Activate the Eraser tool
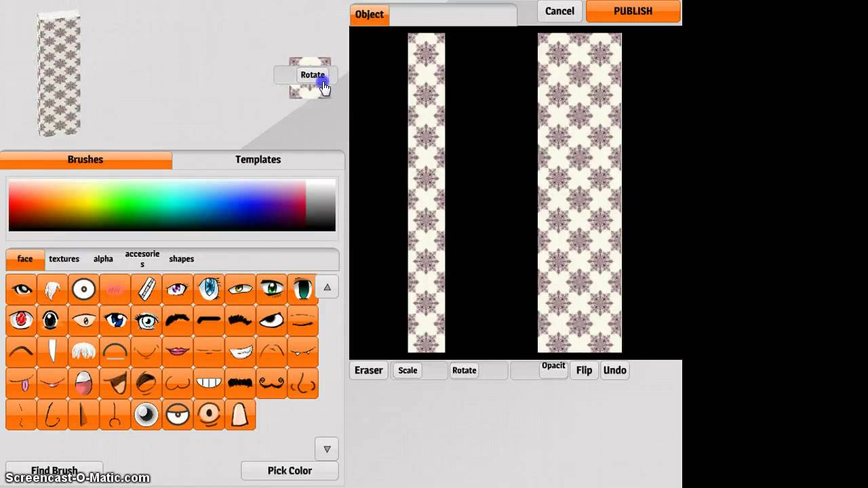This screenshot has height=488, width=868. tap(369, 370)
